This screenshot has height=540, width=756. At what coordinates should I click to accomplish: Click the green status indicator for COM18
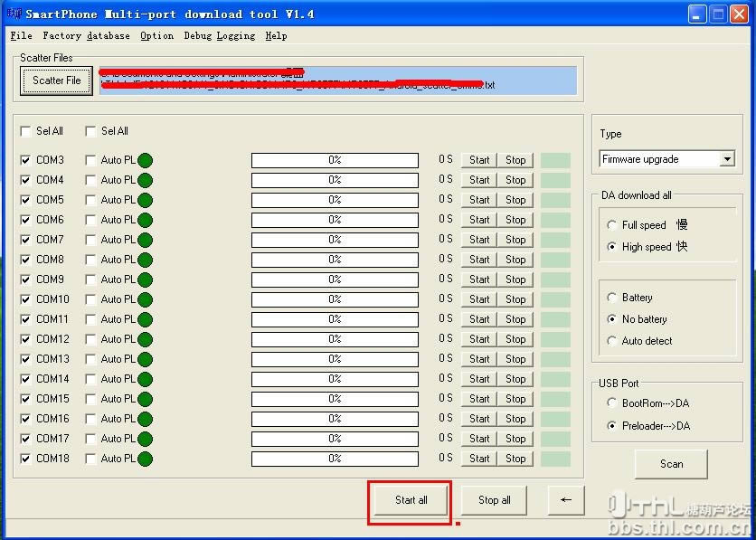pyautogui.click(x=145, y=459)
